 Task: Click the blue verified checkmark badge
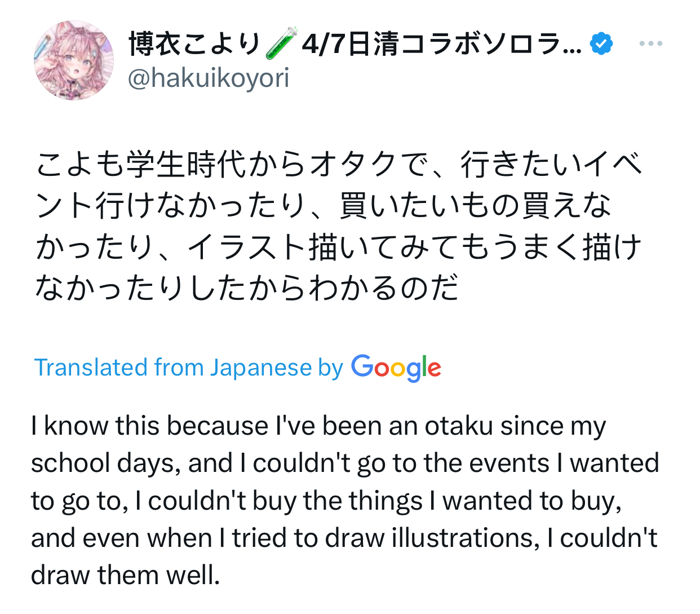click(x=601, y=44)
